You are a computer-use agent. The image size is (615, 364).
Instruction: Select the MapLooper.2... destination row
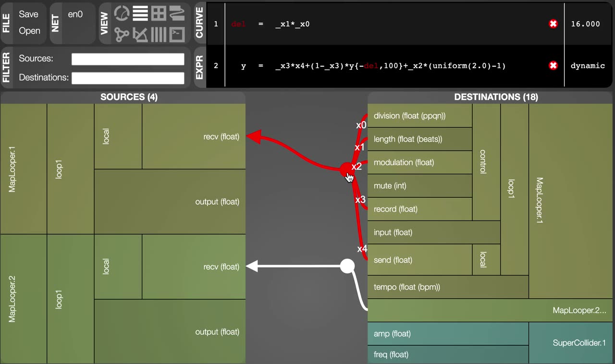tap(491, 310)
